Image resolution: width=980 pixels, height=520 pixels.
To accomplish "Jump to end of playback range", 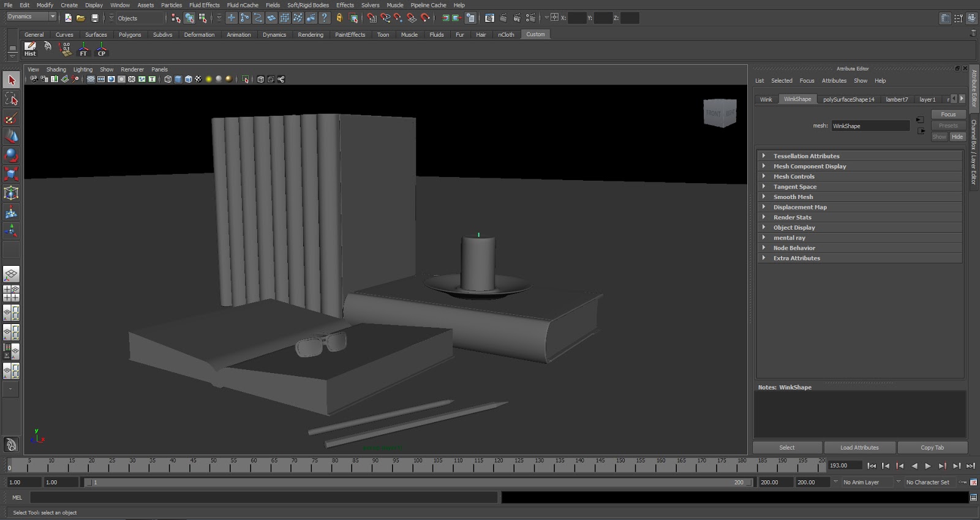I will pyautogui.click(x=970, y=466).
